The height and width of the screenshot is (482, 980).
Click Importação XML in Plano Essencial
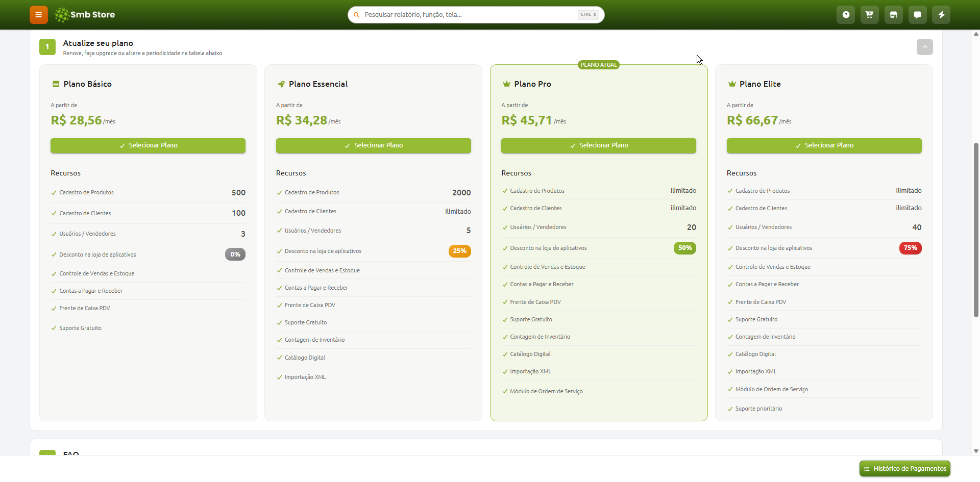pyautogui.click(x=305, y=377)
